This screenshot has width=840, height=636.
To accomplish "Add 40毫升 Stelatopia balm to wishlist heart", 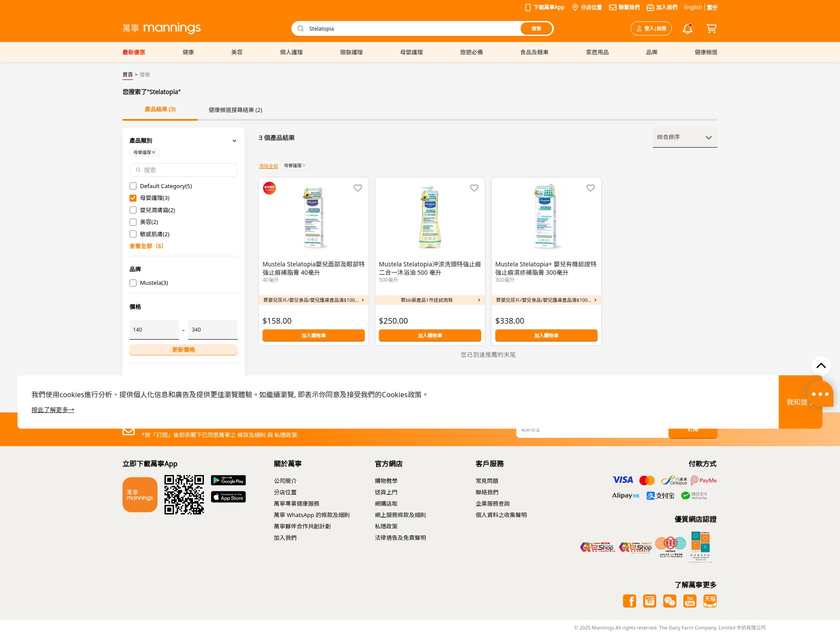I will (x=358, y=188).
